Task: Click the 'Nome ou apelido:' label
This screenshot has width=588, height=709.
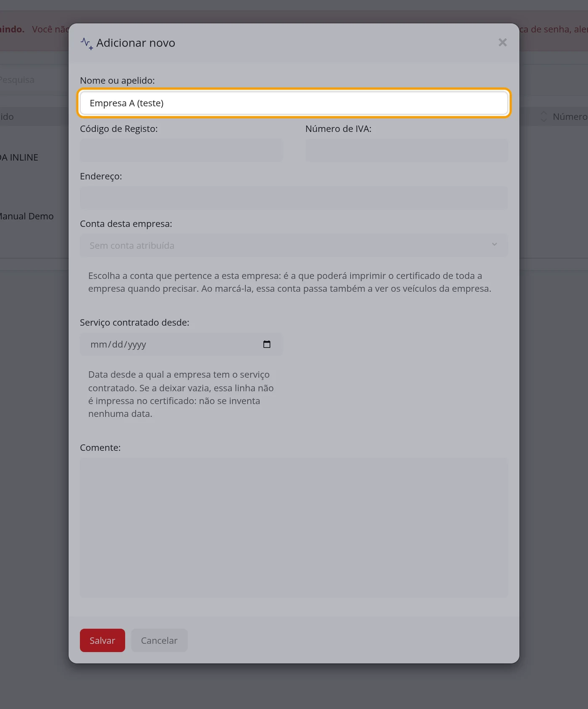Action: click(117, 81)
